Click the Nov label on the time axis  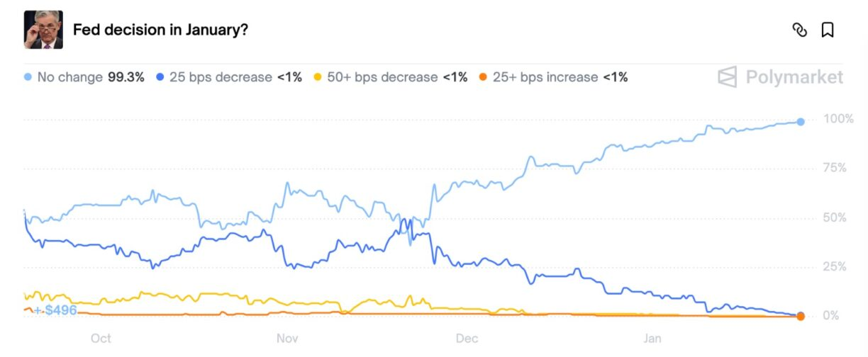[x=287, y=339]
